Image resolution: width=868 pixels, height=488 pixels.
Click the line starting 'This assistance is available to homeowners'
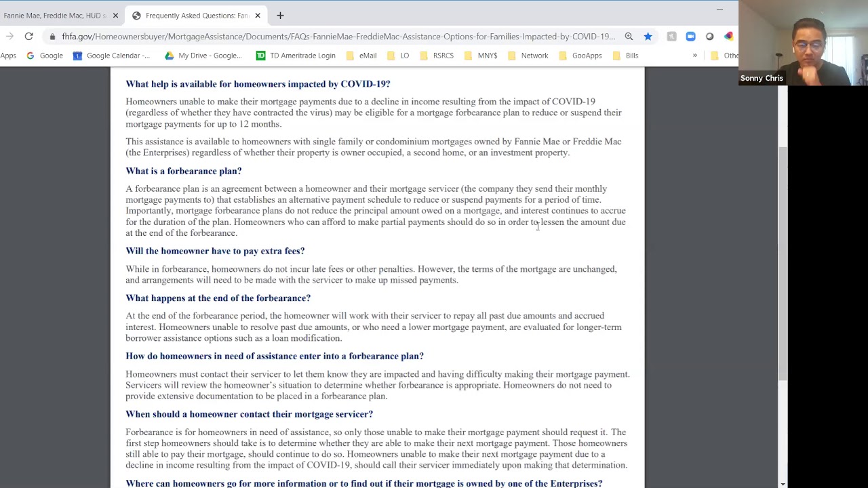click(x=373, y=142)
